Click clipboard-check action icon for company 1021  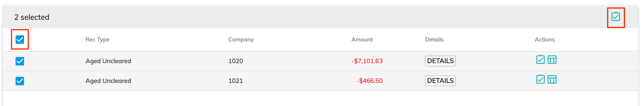540,79
